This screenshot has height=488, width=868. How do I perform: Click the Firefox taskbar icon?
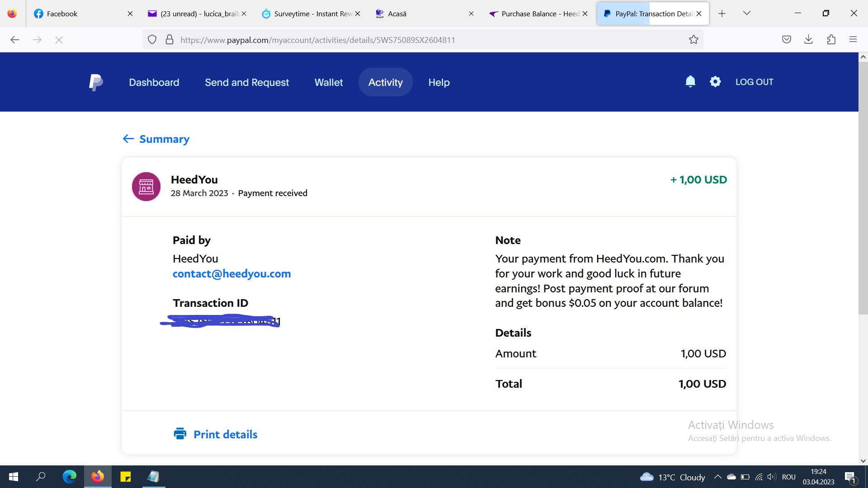point(98,477)
